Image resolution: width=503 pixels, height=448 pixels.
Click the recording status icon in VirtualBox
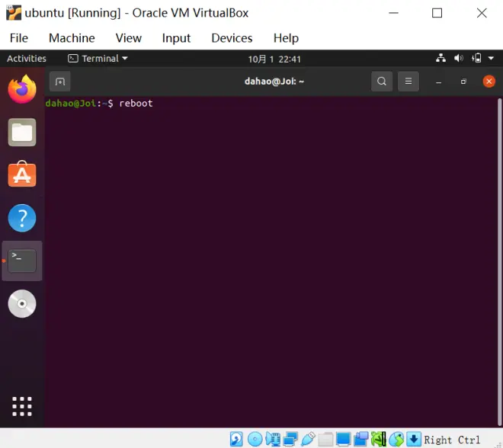361,439
